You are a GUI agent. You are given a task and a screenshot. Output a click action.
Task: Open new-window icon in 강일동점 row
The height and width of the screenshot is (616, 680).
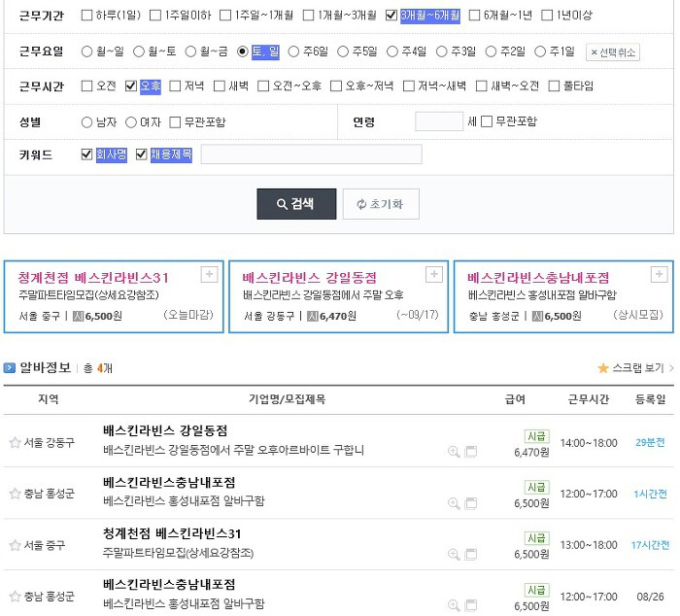[x=470, y=452]
